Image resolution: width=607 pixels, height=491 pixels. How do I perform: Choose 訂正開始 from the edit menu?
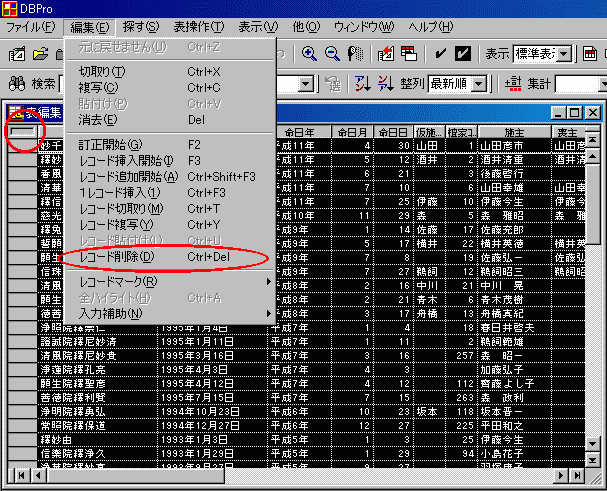(x=170, y=145)
